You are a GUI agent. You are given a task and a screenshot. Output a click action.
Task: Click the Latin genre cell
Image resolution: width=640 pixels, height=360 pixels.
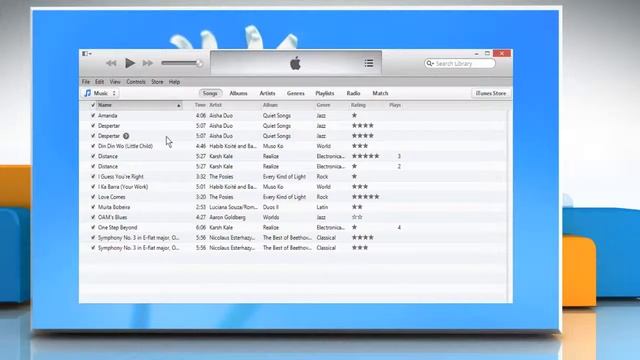point(322,207)
